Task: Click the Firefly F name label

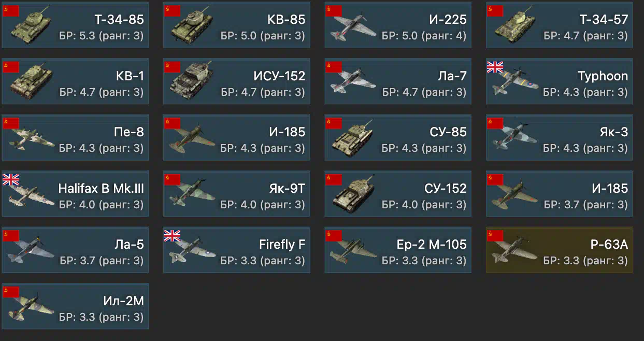Action: [x=282, y=244]
